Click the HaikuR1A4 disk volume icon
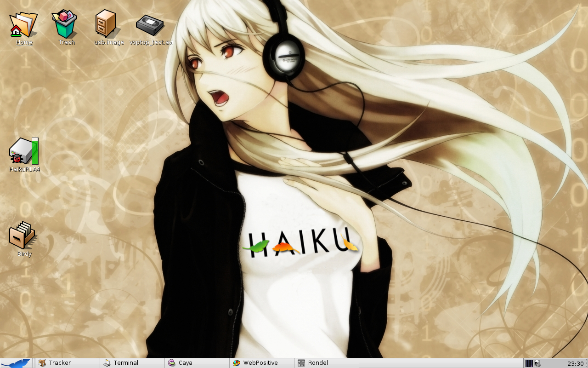588x368 pixels. coord(21,151)
